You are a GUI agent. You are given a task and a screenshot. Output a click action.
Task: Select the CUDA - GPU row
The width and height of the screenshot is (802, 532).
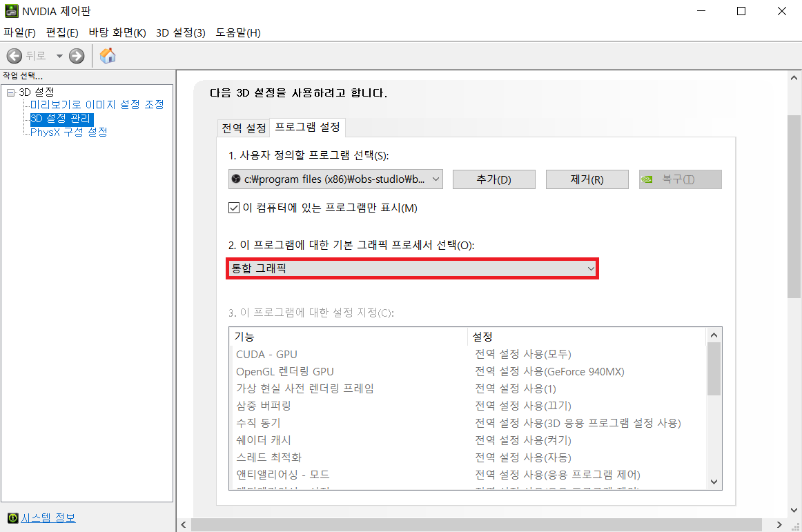(x=468, y=355)
